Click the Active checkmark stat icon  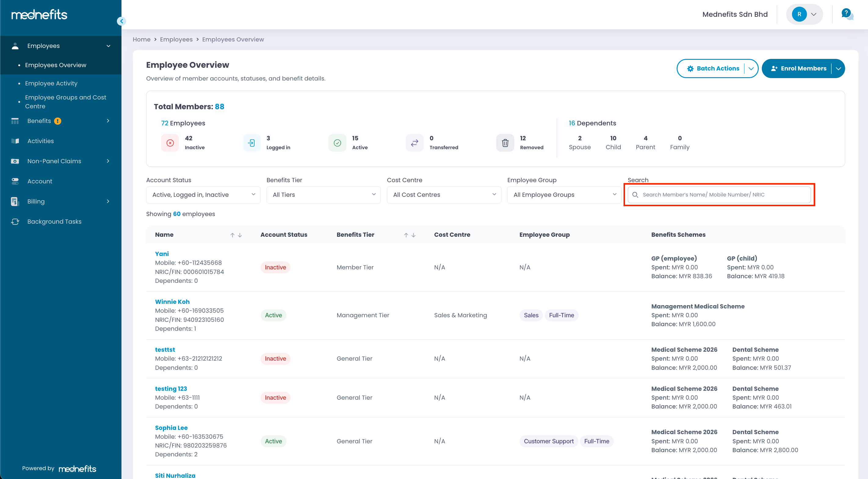click(337, 143)
